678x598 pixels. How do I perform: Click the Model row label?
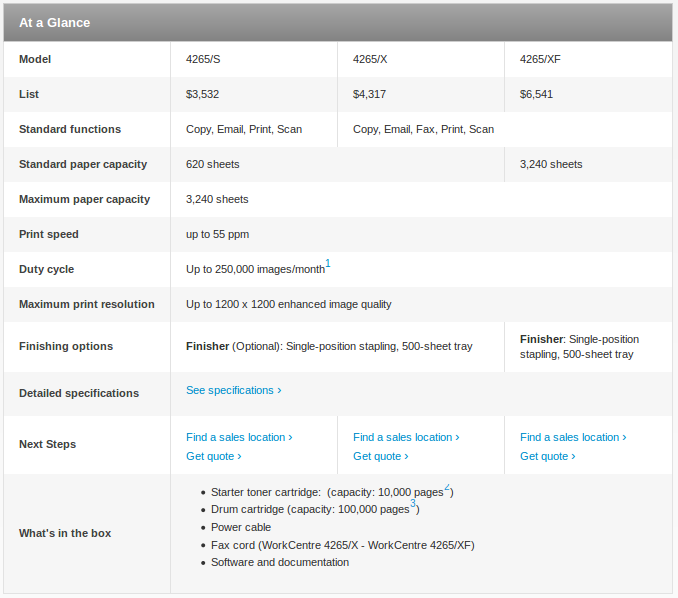pyautogui.click(x=35, y=59)
